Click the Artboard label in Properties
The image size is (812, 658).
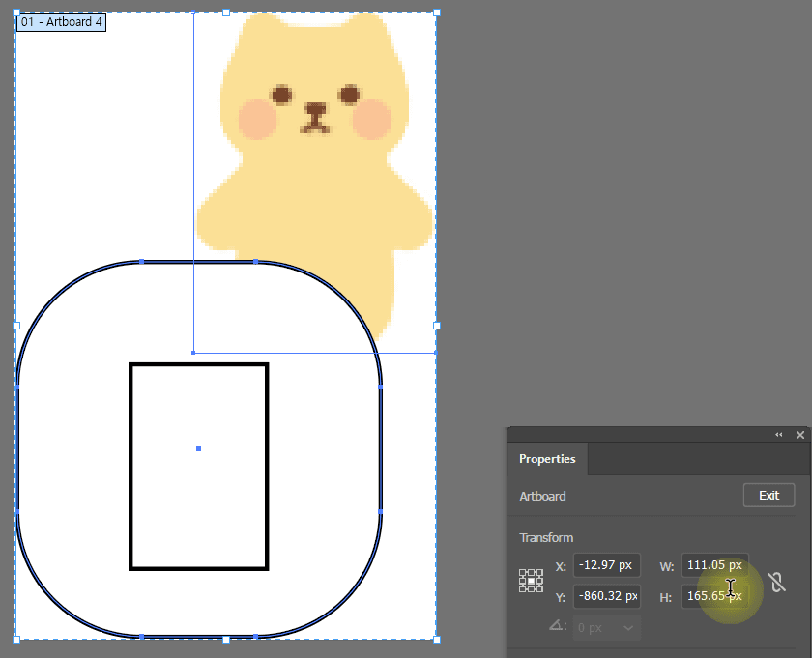[542, 496]
